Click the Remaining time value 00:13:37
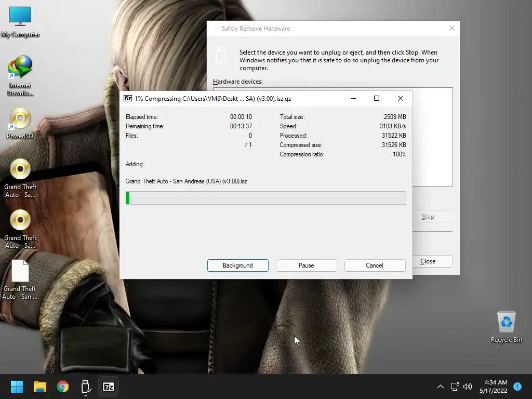Screen dimensions: 532x399 pos(241,126)
